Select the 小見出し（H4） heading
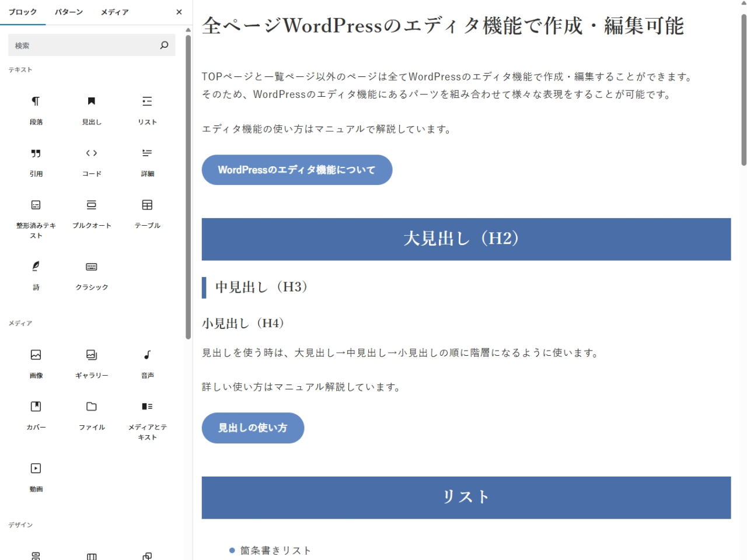The width and height of the screenshot is (747, 560). (x=243, y=323)
